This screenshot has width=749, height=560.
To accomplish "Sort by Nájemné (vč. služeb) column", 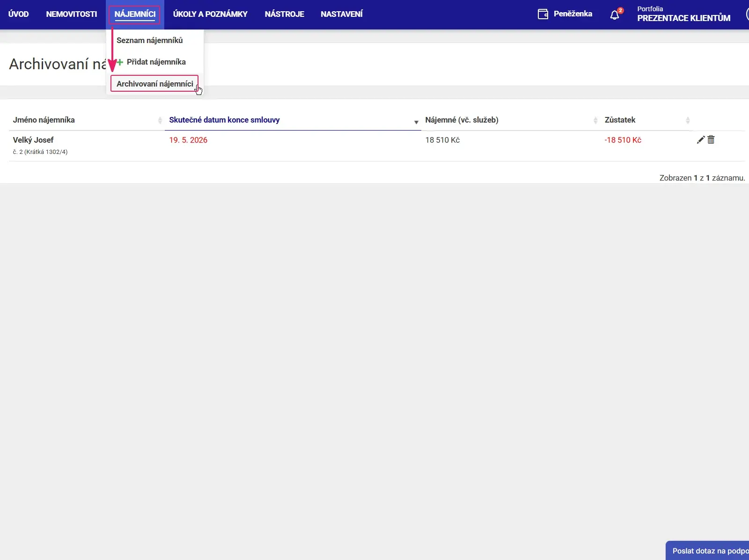I will pyautogui.click(x=511, y=120).
